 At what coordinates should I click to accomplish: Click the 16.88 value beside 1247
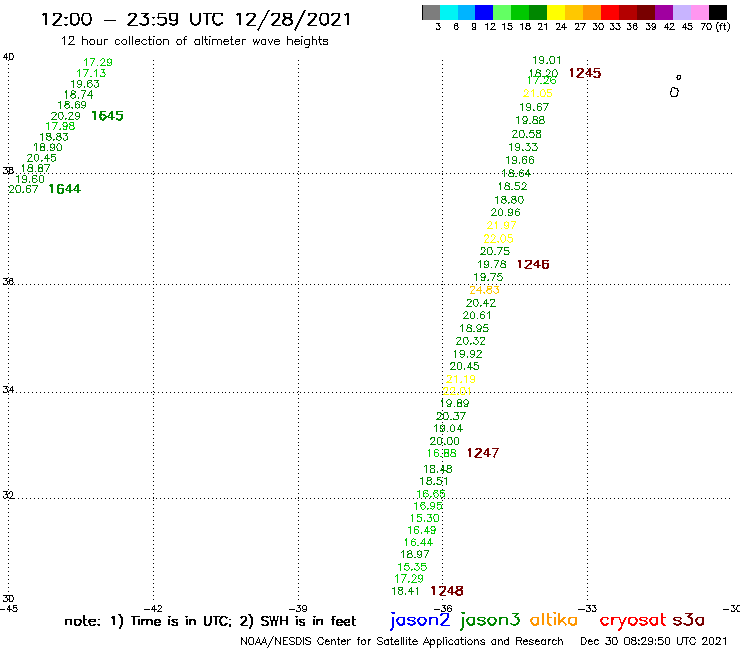442,453
